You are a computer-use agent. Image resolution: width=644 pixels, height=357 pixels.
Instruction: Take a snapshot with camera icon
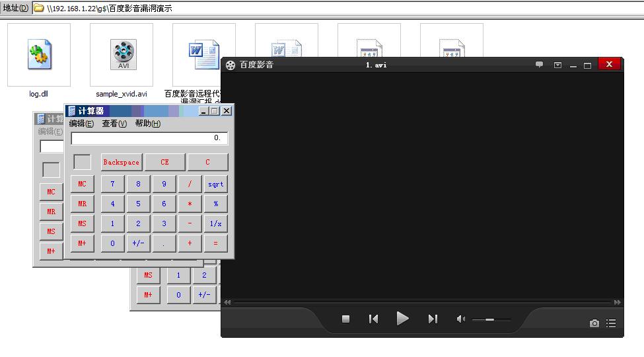click(x=594, y=323)
